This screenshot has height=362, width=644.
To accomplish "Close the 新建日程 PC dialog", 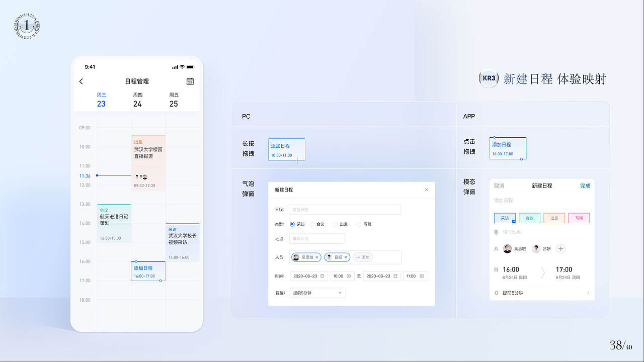I will (x=427, y=190).
